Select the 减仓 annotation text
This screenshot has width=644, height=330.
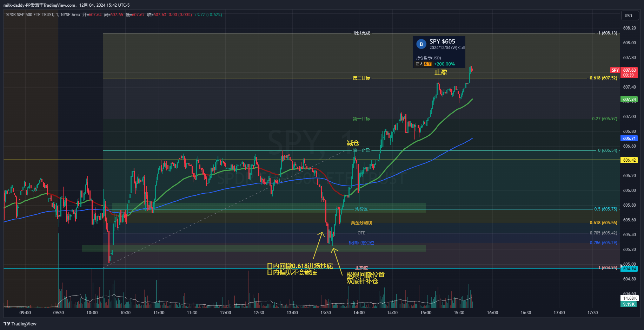point(353,143)
